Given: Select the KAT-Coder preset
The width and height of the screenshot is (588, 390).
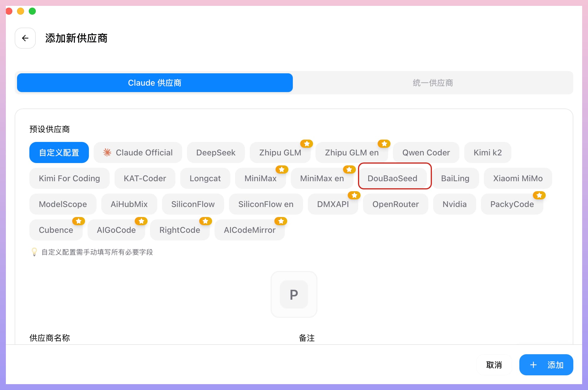Looking at the screenshot, I should point(145,178).
